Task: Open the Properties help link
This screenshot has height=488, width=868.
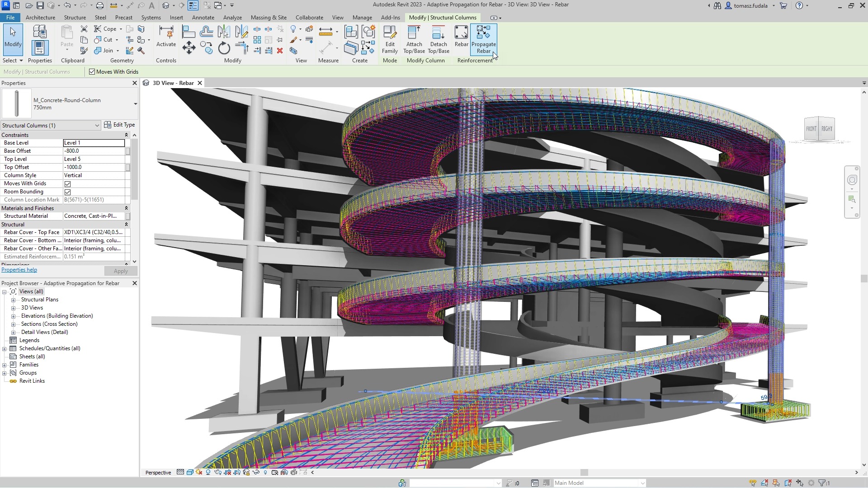Action: click(x=19, y=270)
